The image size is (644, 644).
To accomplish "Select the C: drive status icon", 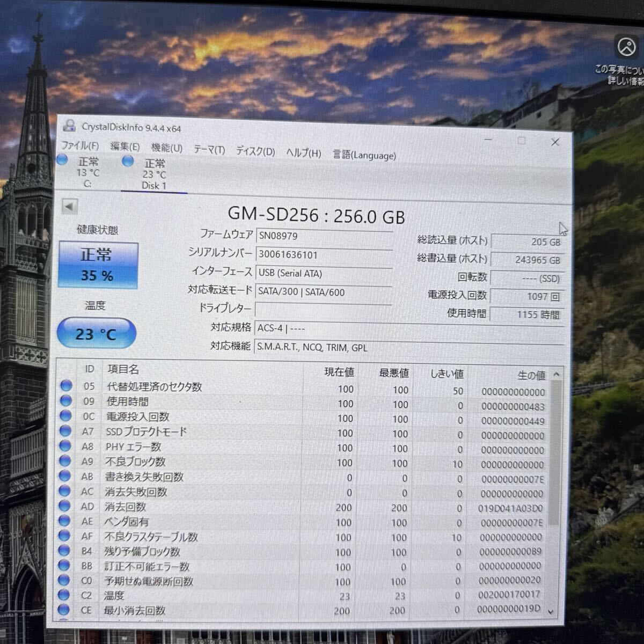I will coord(62,159).
